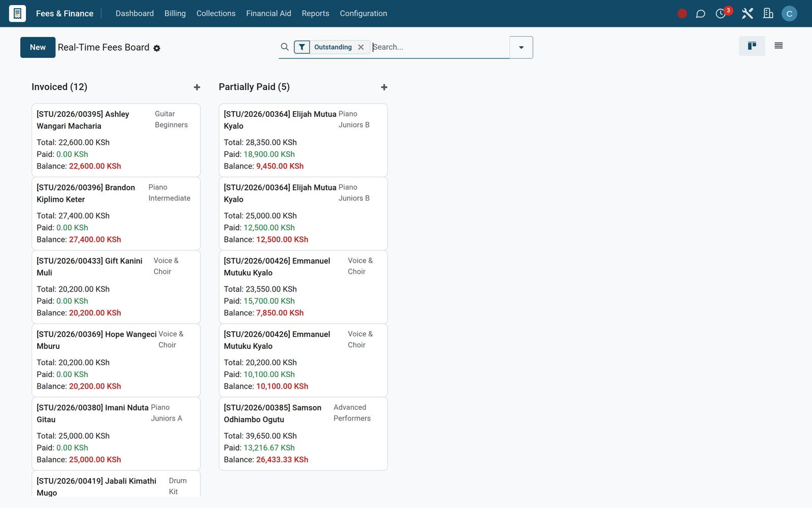This screenshot has height=508, width=812.
Task: Click Advanced Performers tag on Samson card
Action: pos(352,413)
